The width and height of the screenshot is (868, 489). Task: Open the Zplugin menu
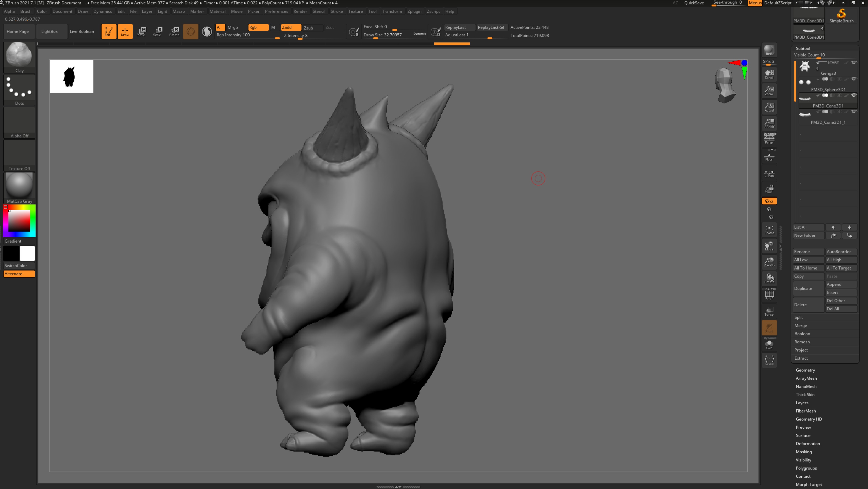tap(414, 11)
